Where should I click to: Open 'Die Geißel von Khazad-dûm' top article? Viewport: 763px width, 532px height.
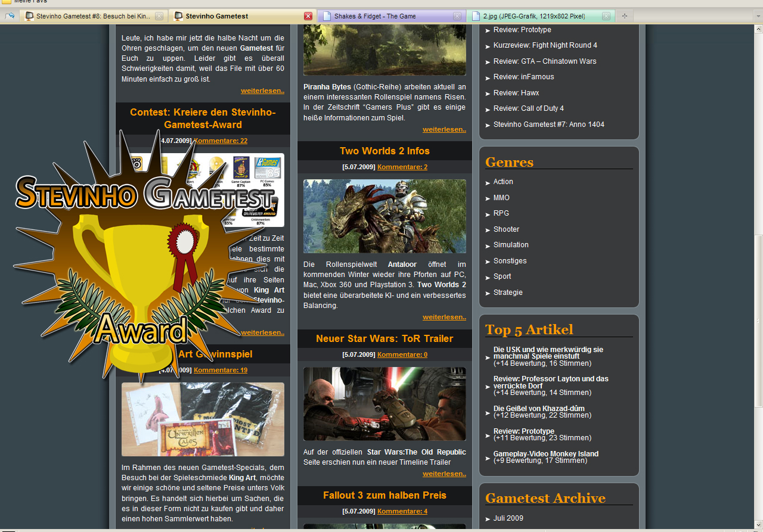(x=539, y=409)
